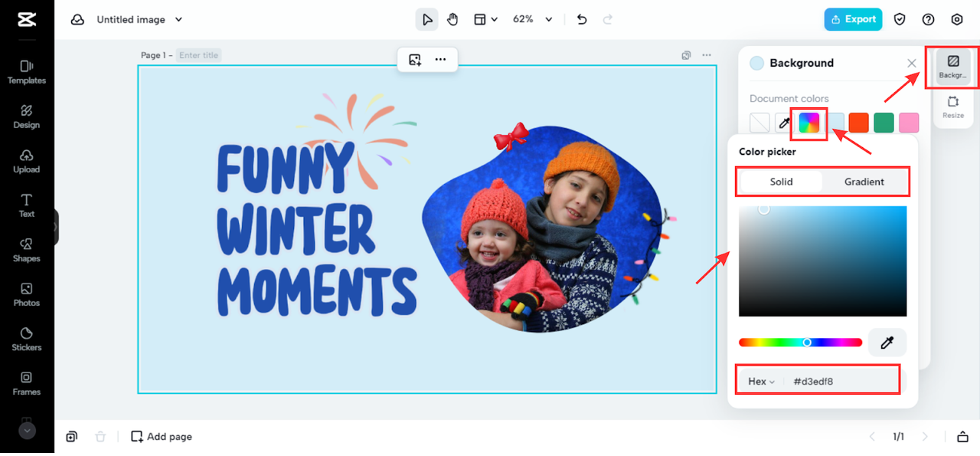Open the Background tool in right sidebar
The height and width of the screenshot is (456, 980).
952,67
